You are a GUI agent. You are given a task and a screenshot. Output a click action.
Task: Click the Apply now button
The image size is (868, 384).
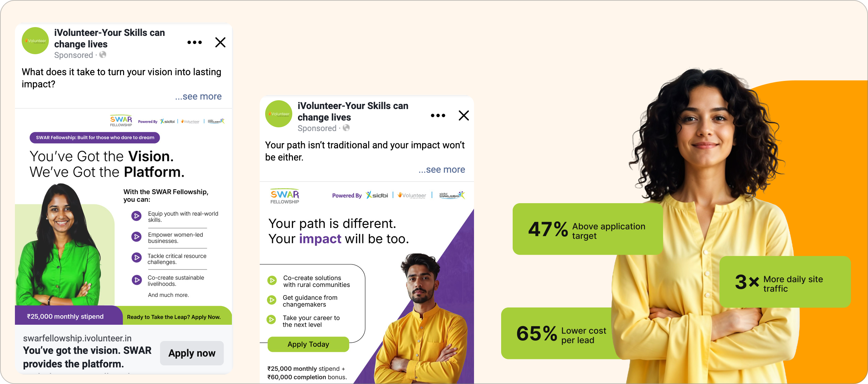(192, 353)
